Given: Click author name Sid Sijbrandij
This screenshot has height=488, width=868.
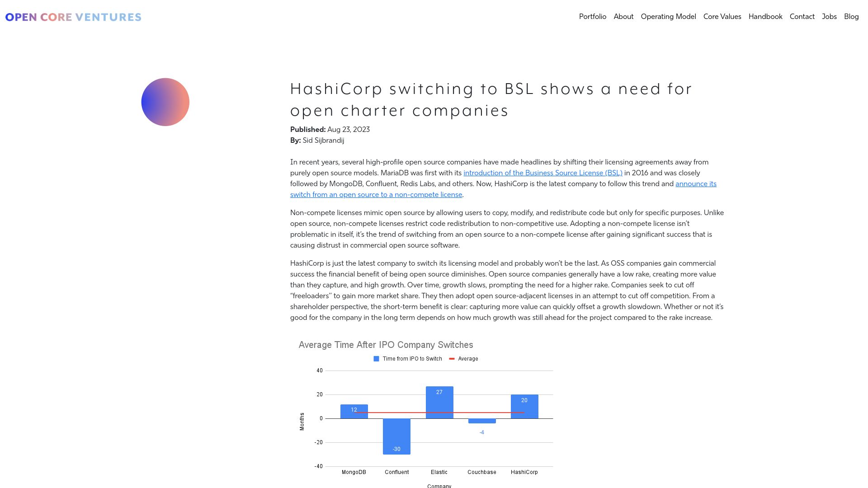Looking at the screenshot, I should [x=323, y=141].
